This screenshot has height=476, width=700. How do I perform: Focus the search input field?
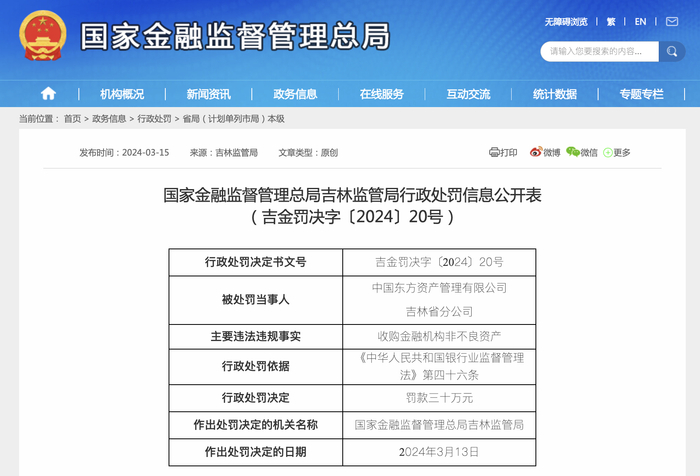600,51
